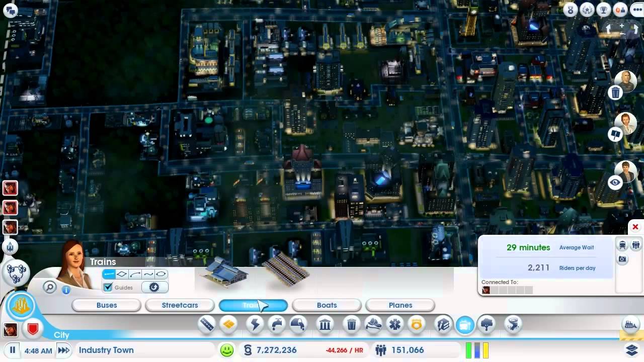Open the population people icon
This screenshot has width=644, height=362.
[x=381, y=350]
